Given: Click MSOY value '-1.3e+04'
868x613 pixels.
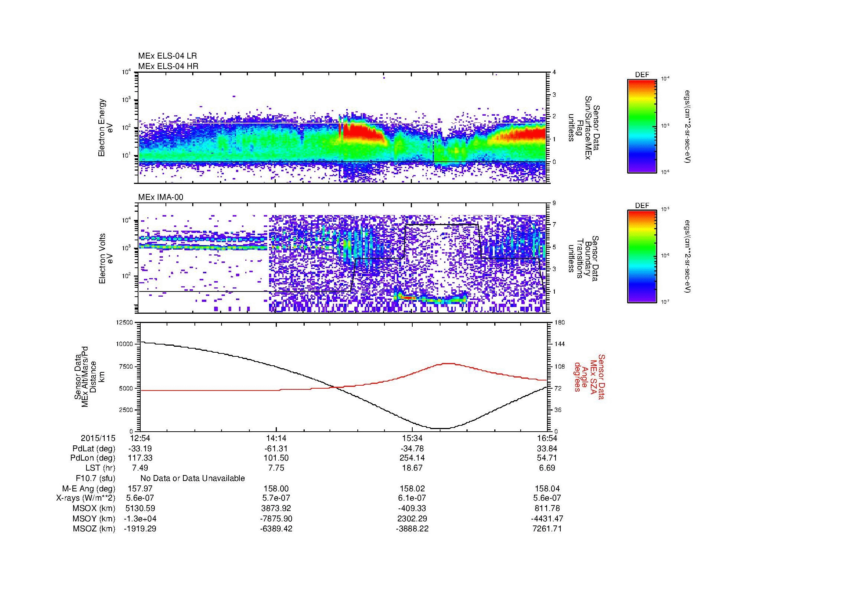Looking at the screenshot, I should pos(140,518).
